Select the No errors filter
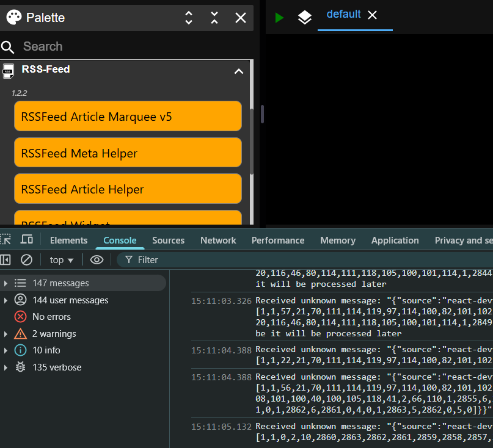 (x=51, y=317)
